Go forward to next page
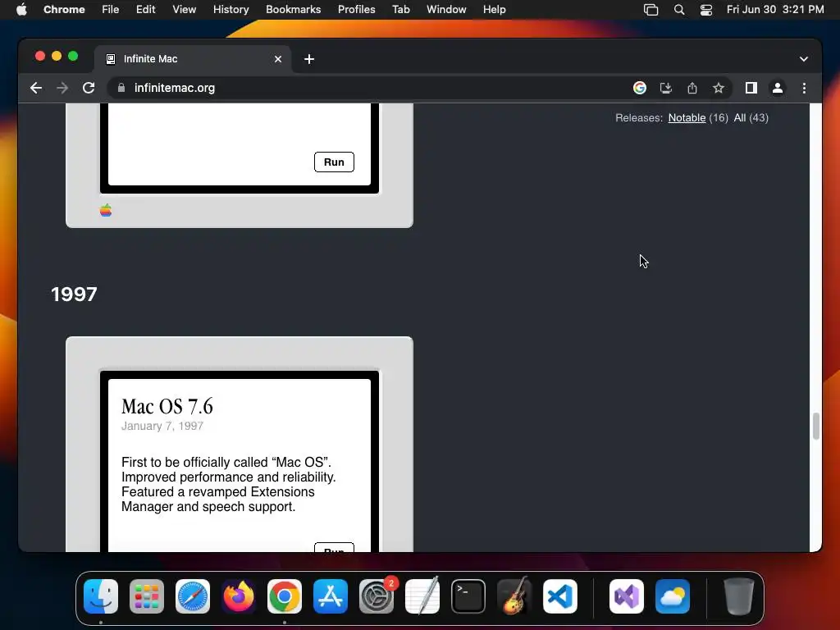 pyautogui.click(x=62, y=88)
